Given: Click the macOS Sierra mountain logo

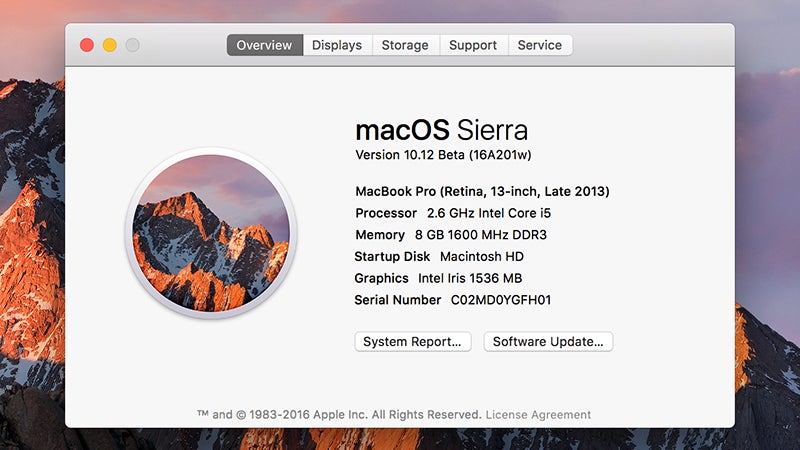Looking at the screenshot, I should 211,233.
